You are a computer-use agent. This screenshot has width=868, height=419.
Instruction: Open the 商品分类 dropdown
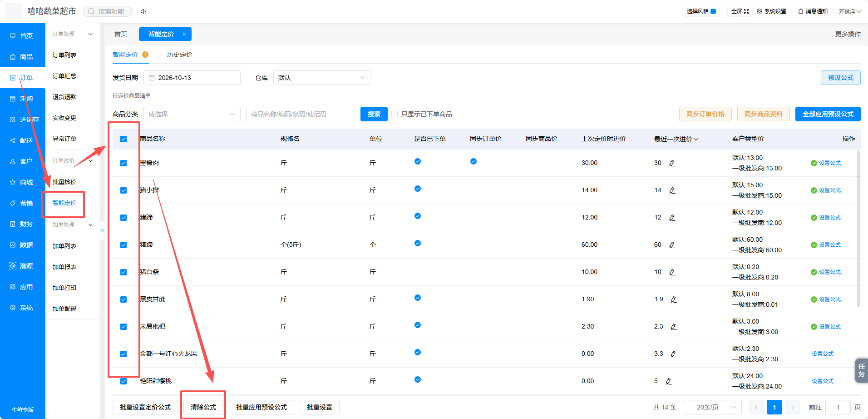192,114
